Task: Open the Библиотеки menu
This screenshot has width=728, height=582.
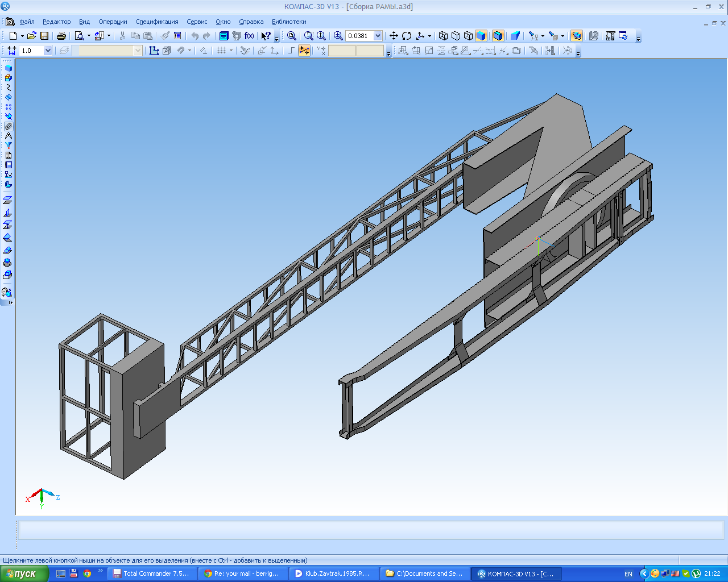Action: (x=289, y=22)
